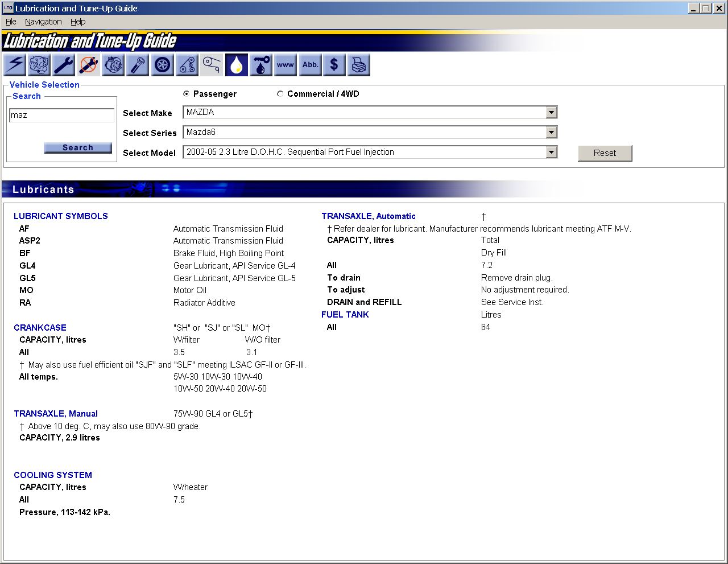This screenshot has height=564, width=728.
Task: Click the DRAIN and REFILL label
Action: pyautogui.click(x=365, y=302)
